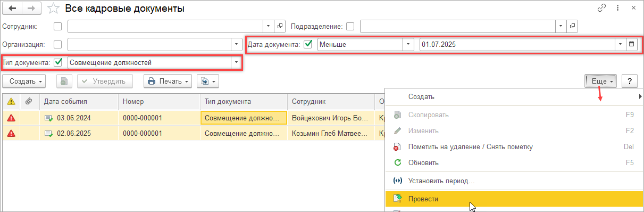The height and width of the screenshot is (212, 644).
Task: Uncheck the Дата документа filter checkbox
Action: tap(308, 44)
